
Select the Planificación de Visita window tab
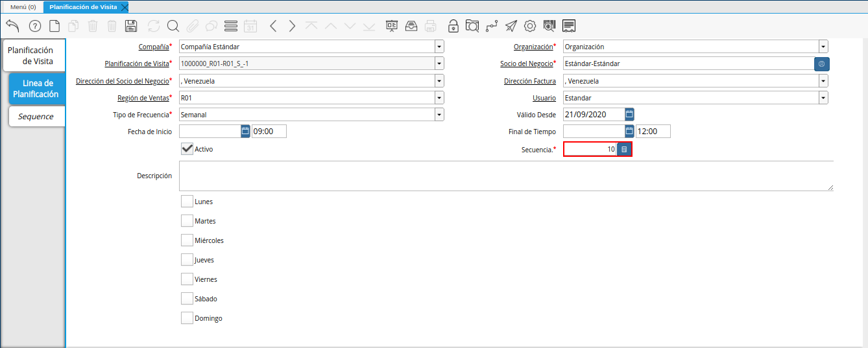[x=84, y=6]
